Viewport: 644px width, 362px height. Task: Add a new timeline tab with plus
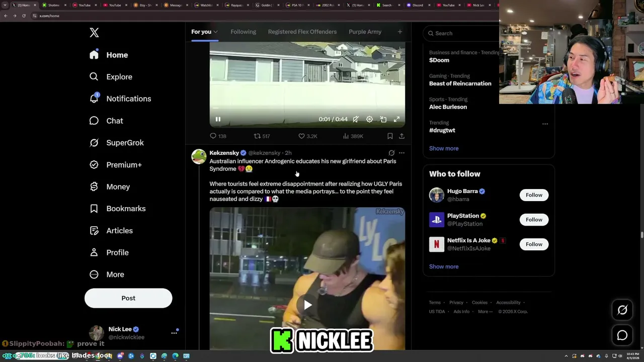(400, 32)
